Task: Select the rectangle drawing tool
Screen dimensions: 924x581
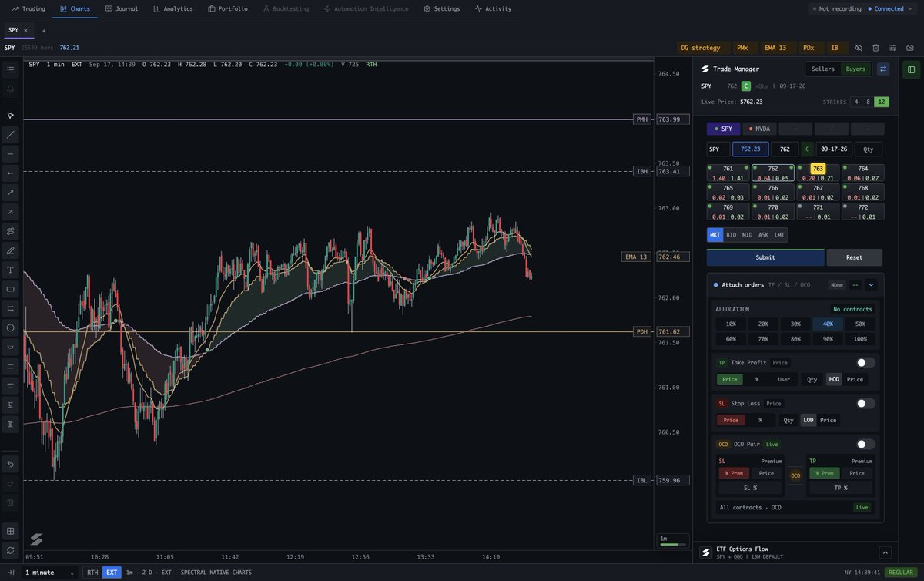Action: click(10, 289)
